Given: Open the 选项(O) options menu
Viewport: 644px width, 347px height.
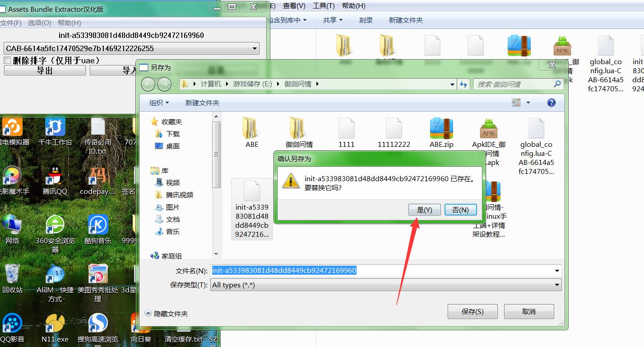Looking at the screenshot, I should tap(39, 23).
